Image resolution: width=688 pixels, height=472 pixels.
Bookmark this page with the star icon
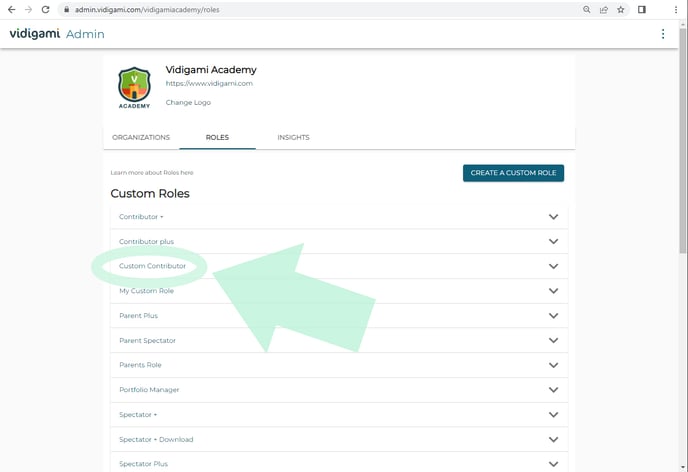pos(620,9)
